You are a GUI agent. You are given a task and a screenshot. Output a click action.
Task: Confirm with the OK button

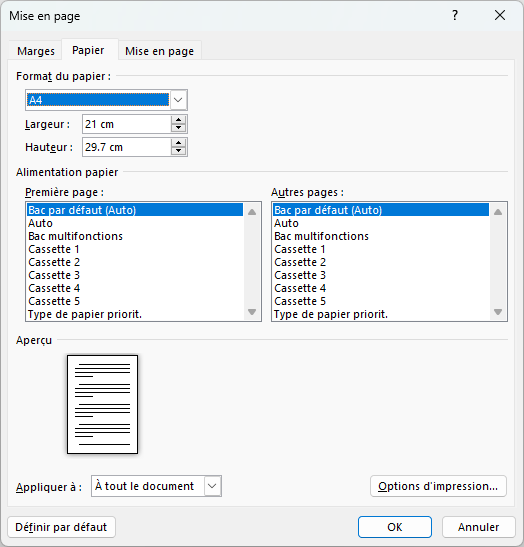tap(395, 527)
